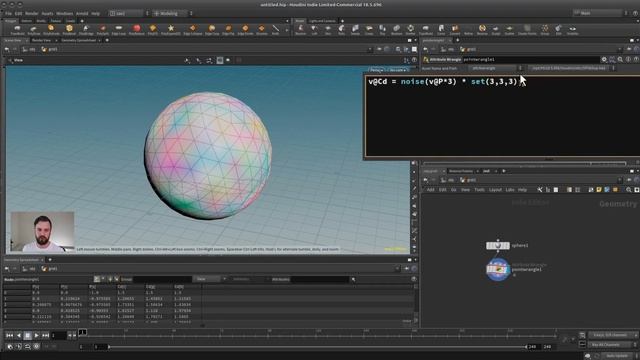Play the animation forward
This screenshot has height=360, width=640.
[x=36, y=336]
